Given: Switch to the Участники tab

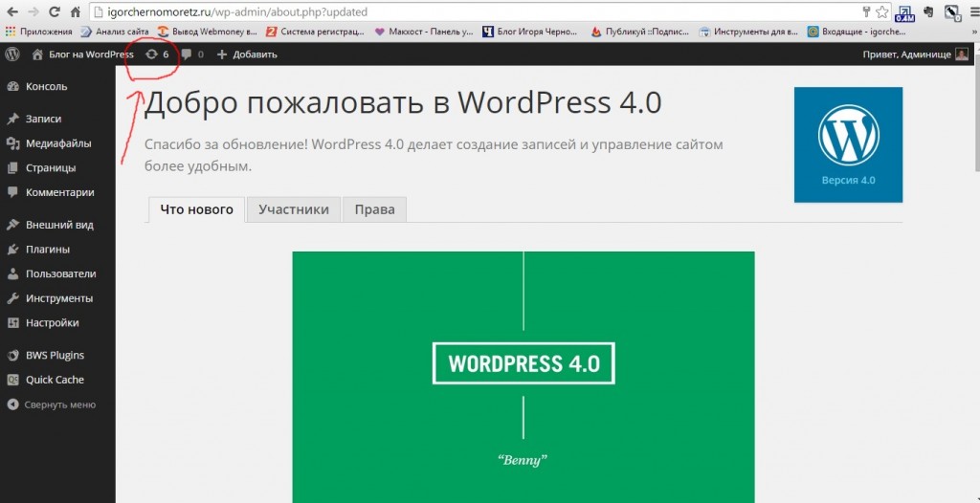Looking at the screenshot, I should click(x=294, y=209).
